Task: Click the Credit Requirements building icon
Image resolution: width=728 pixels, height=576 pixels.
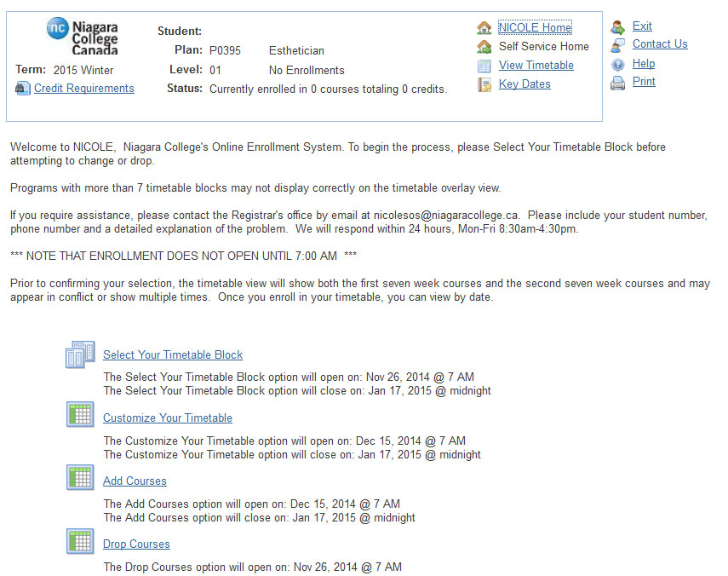Action: pos(23,89)
